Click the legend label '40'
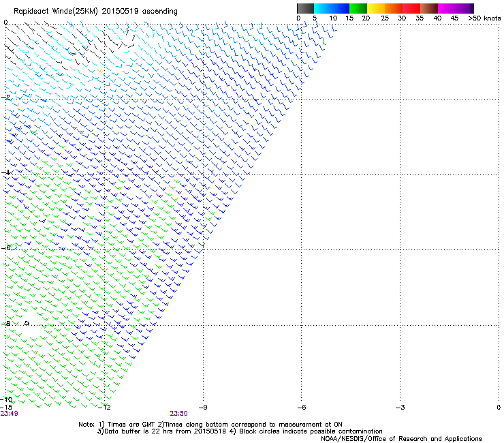 pos(437,18)
